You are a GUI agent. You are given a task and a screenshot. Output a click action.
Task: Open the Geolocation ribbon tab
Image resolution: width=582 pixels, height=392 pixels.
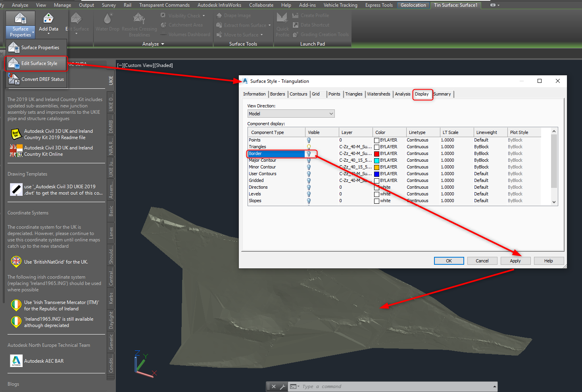coord(413,5)
